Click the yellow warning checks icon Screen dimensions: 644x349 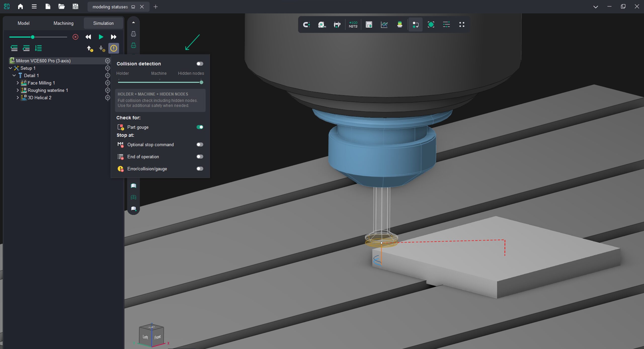coord(113,48)
